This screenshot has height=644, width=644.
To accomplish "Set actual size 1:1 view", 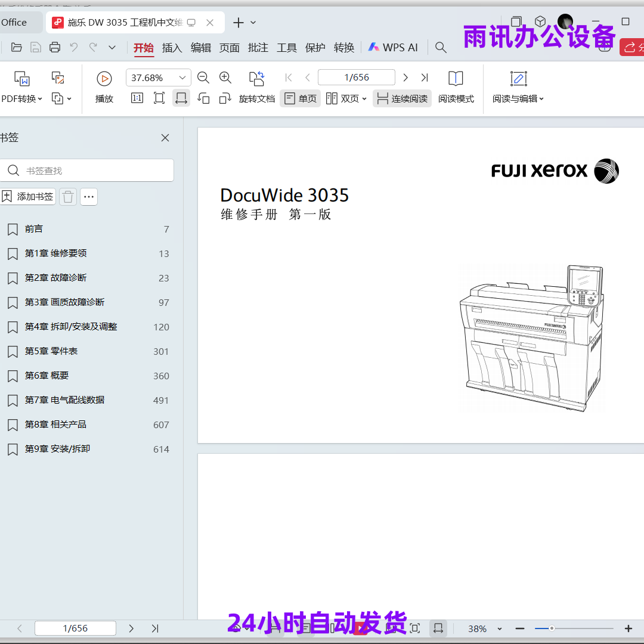I will point(137,98).
